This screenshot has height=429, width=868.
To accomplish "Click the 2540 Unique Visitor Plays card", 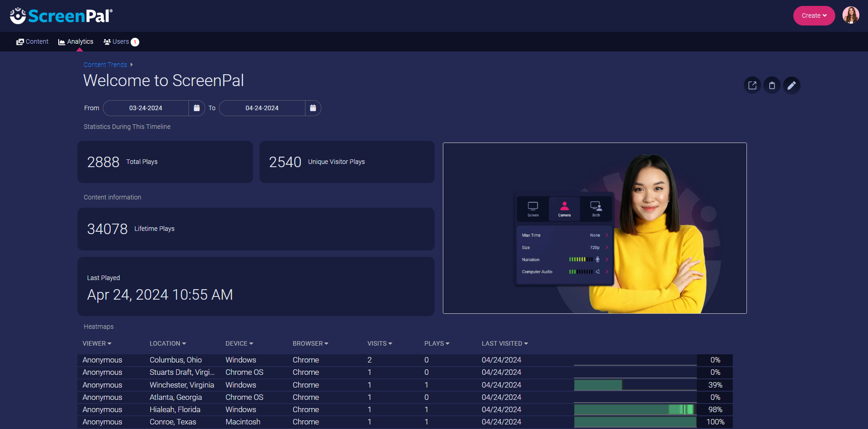I will click(347, 162).
